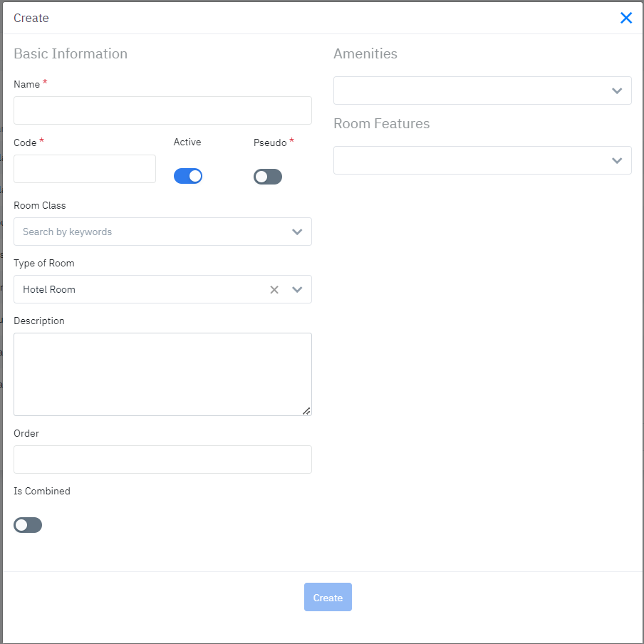Click into the Name input field
The width and height of the screenshot is (644, 644).
pyautogui.click(x=162, y=110)
